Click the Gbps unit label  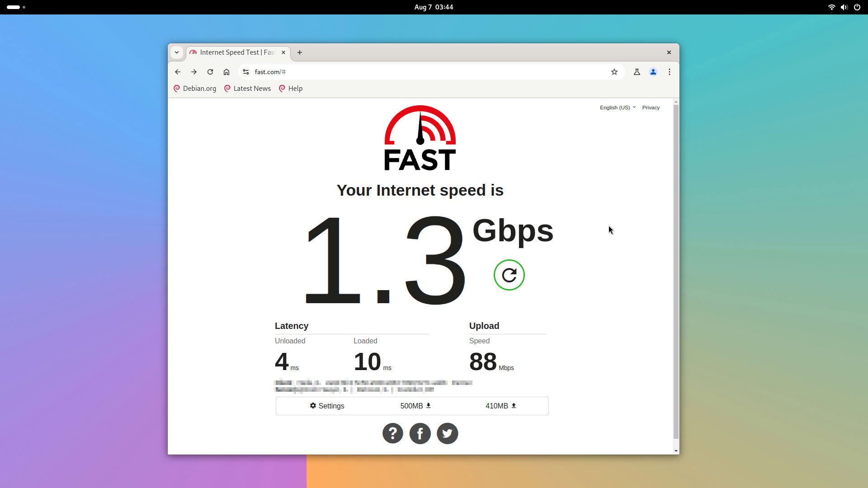(513, 231)
